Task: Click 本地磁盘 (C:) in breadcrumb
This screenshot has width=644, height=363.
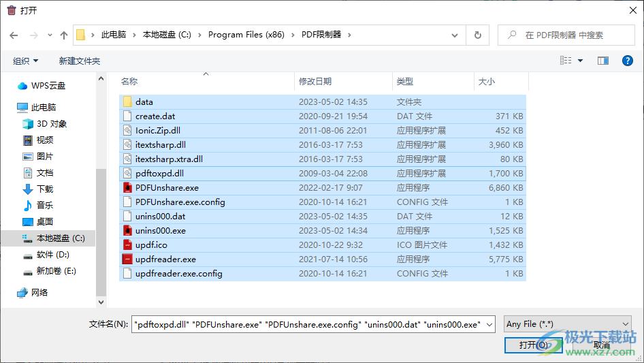Action: click(167, 35)
